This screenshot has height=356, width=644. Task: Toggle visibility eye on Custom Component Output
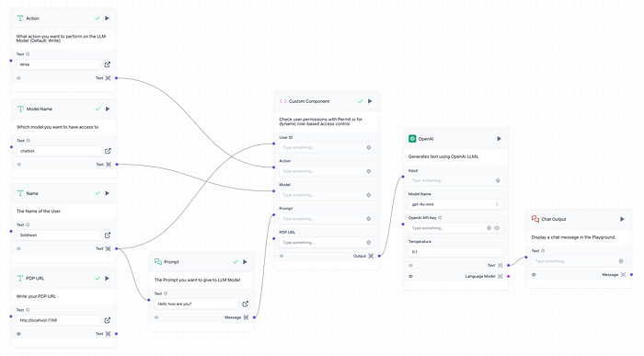282,256
